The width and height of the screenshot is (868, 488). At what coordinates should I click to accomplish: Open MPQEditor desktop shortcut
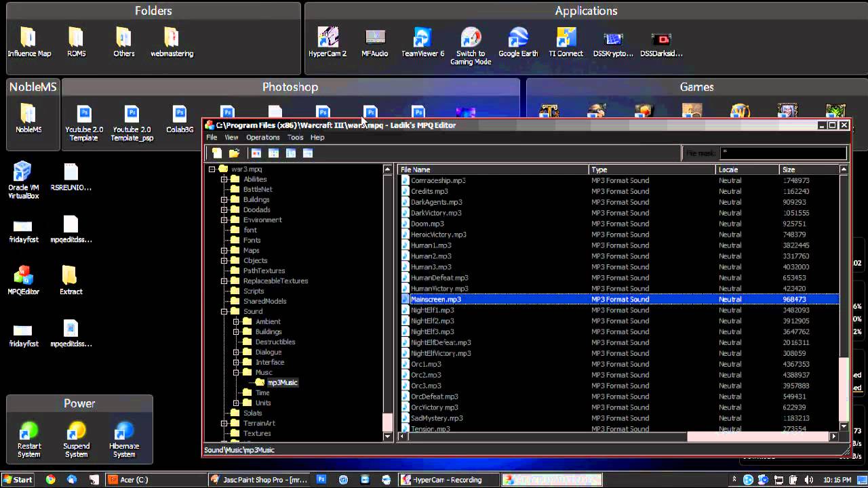coord(24,280)
